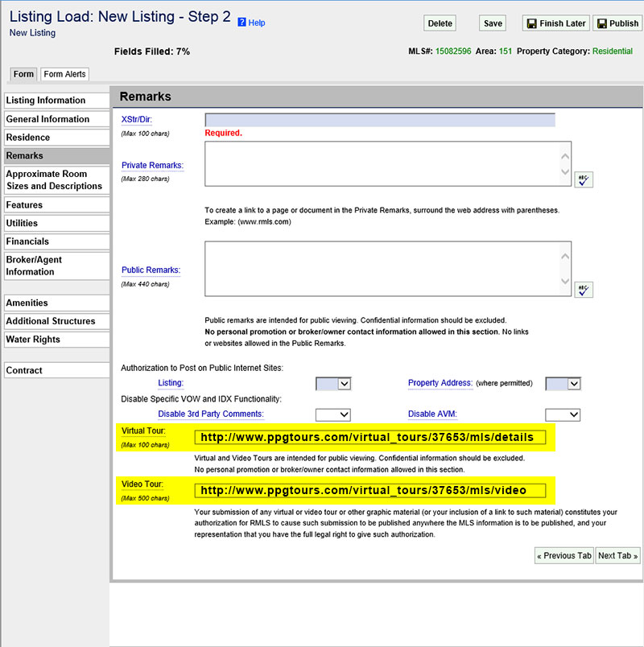The height and width of the screenshot is (647, 644).
Task: Go to Next Tab
Action: click(x=618, y=555)
